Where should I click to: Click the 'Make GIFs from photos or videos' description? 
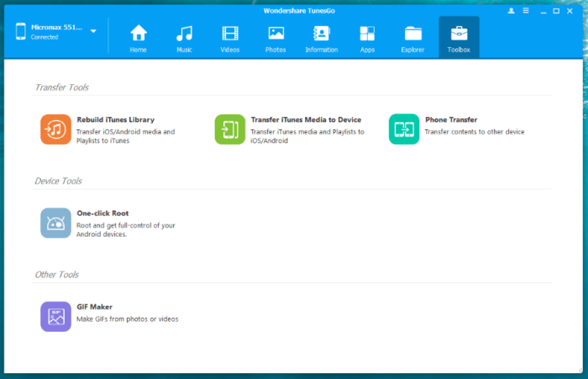128,319
